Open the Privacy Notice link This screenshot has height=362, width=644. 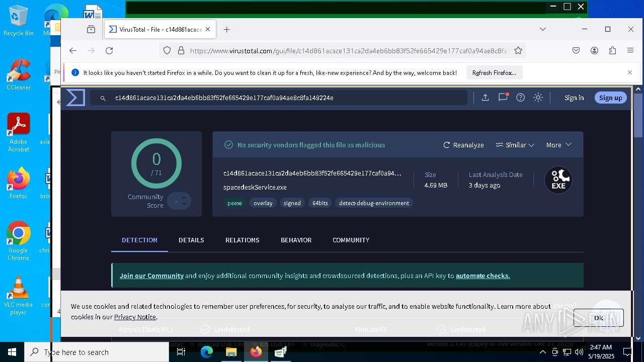coord(135,317)
